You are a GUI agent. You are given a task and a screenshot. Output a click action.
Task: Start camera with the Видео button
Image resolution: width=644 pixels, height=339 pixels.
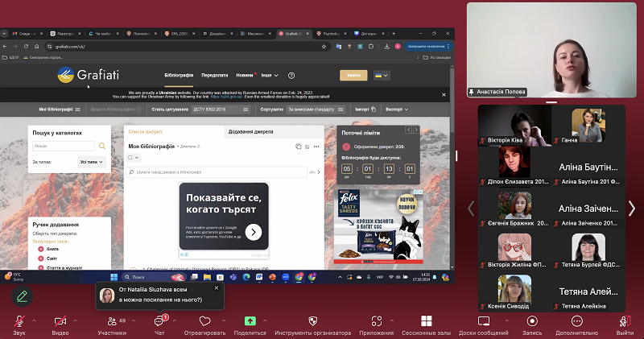pos(60,325)
